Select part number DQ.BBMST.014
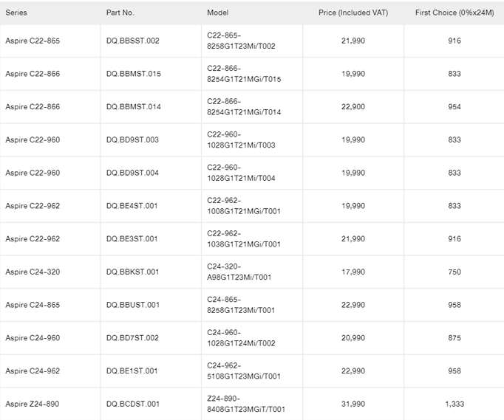The width and height of the screenshot is (504, 420). click(x=133, y=107)
